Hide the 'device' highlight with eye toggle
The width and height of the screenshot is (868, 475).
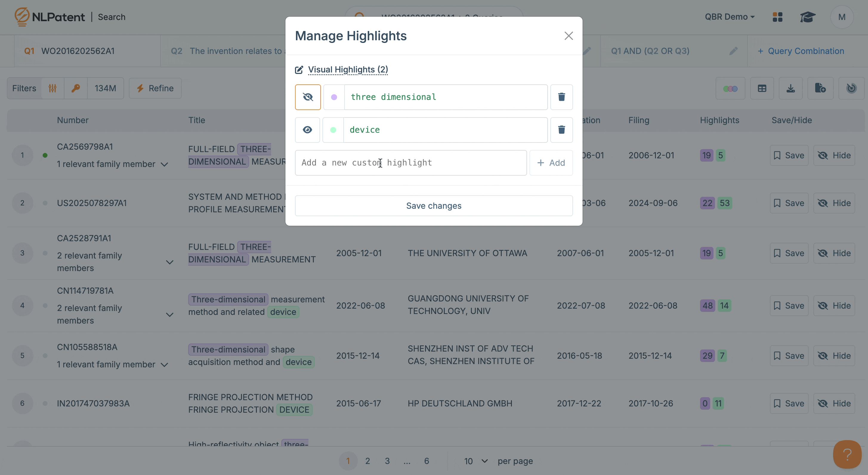307,130
